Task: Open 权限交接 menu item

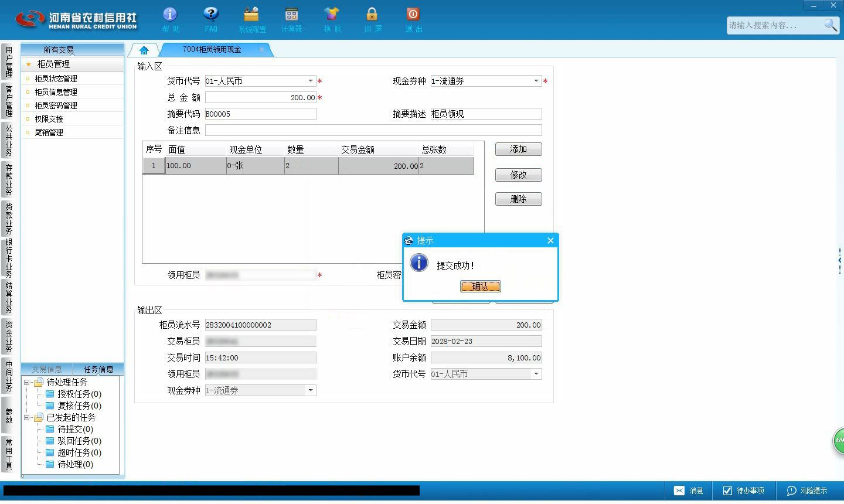Action: coord(49,119)
